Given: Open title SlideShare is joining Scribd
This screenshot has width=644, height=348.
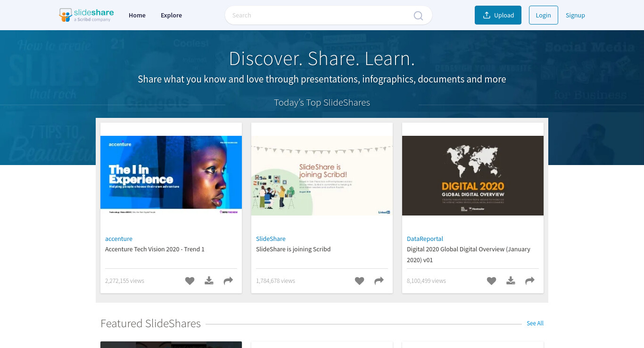Looking at the screenshot, I should click(x=293, y=249).
